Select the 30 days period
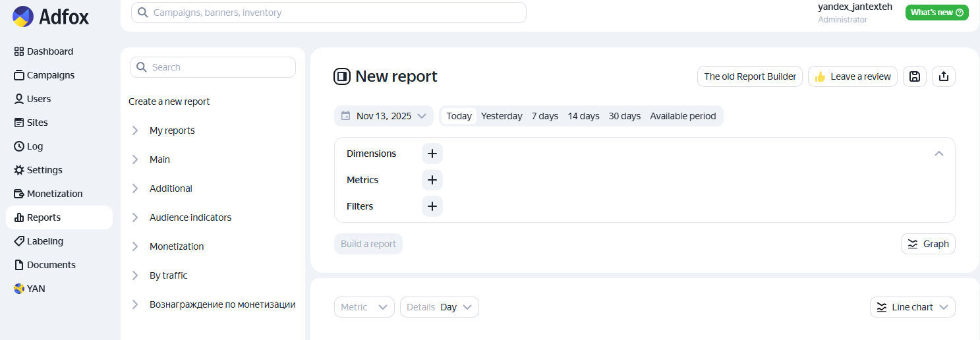Image resolution: width=980 pixels, height=340 pixels. 624,116
